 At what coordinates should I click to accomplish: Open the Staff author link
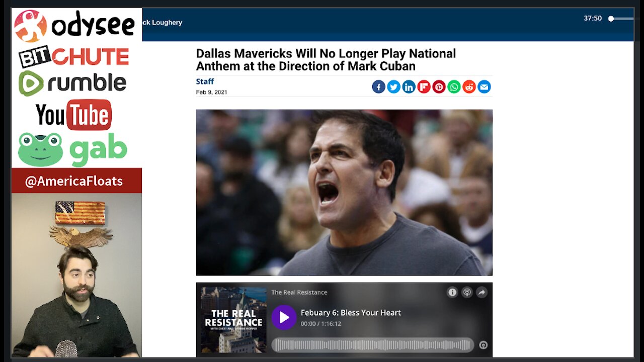pos(205,81)
